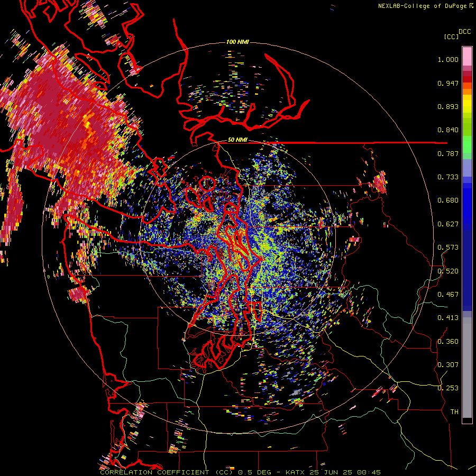Click the yellow segment of the color bar
The image size is (476, 476).
pyautogui.click(x=467, y=104)
